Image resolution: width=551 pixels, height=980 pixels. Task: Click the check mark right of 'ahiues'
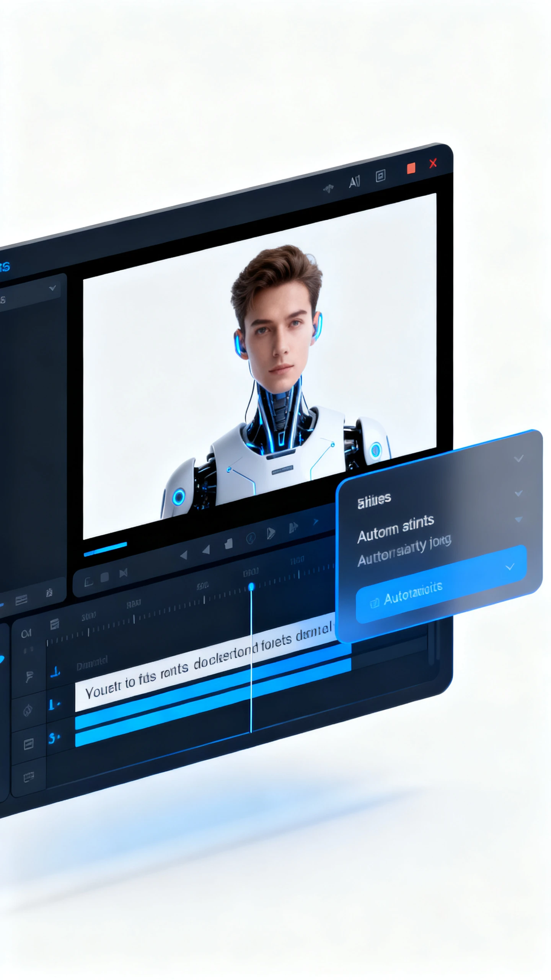[518, 493]
